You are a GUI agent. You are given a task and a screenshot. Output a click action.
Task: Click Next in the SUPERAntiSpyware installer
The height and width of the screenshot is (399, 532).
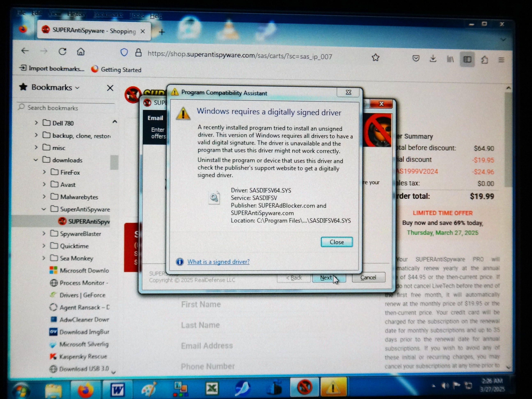click(x=329, y=278)
